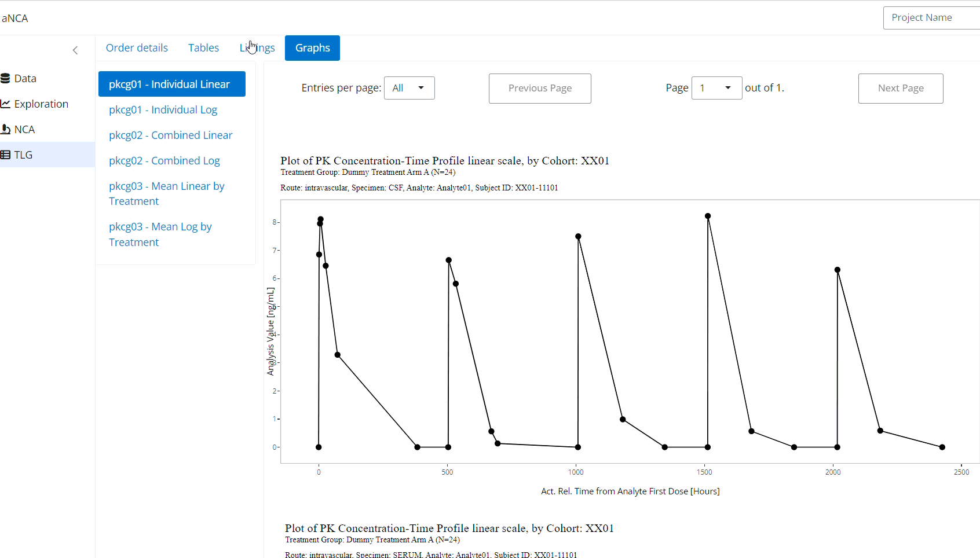980x558 pixels.
Task: Select pkcg02 - Combined Linear graph
Action: point(170,135)
